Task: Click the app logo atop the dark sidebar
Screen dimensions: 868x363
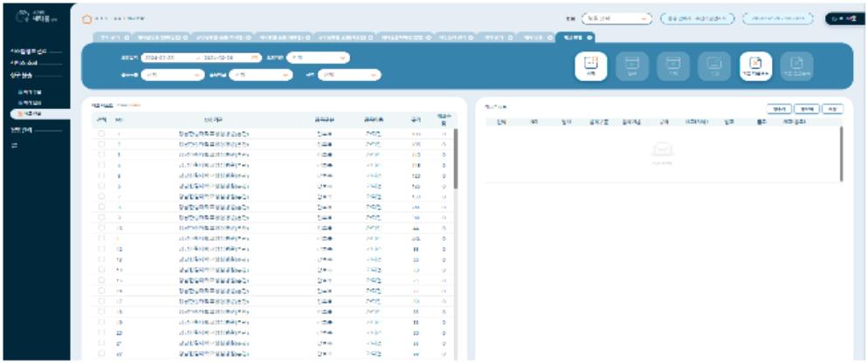Action: pyautogui.click(x=36, y=18)
